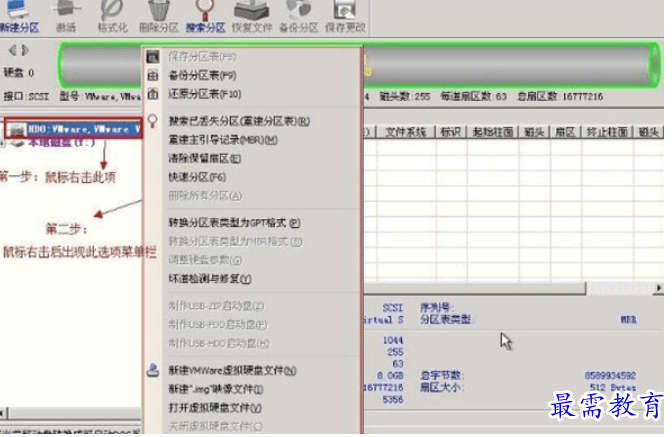Screen dimensions: 672x437
Task: Click the 512 Bytes sector size value
Action: 613,388
